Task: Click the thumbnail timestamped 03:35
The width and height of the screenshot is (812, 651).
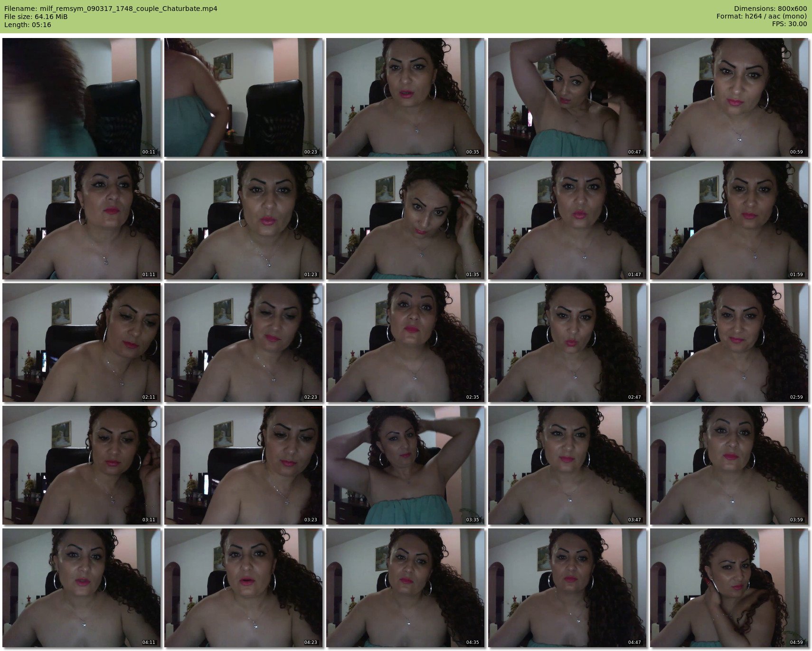Action: click(x=406, y=465)
